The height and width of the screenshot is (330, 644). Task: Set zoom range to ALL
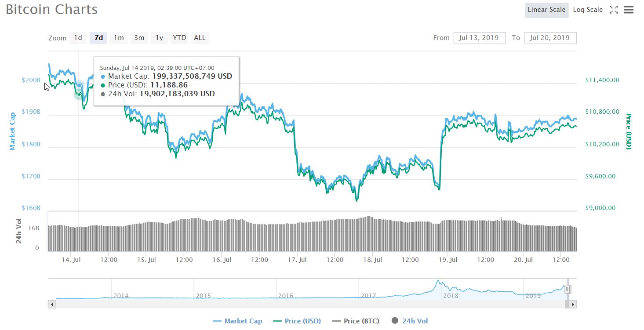[200, 38]
